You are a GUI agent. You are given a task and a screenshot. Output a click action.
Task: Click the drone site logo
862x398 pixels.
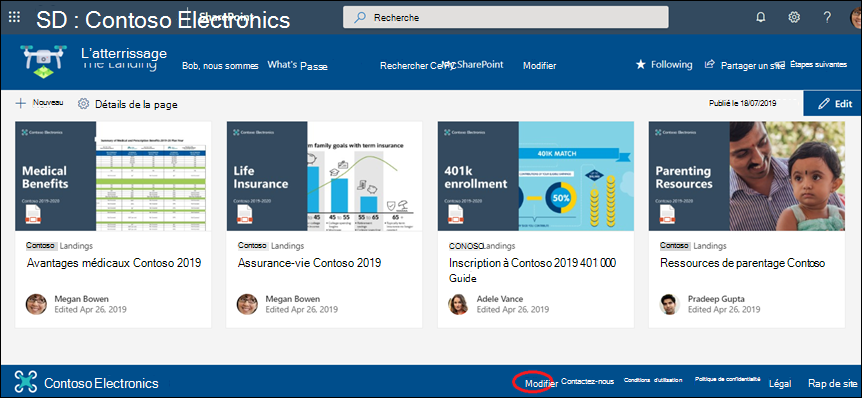click(43, 61)
